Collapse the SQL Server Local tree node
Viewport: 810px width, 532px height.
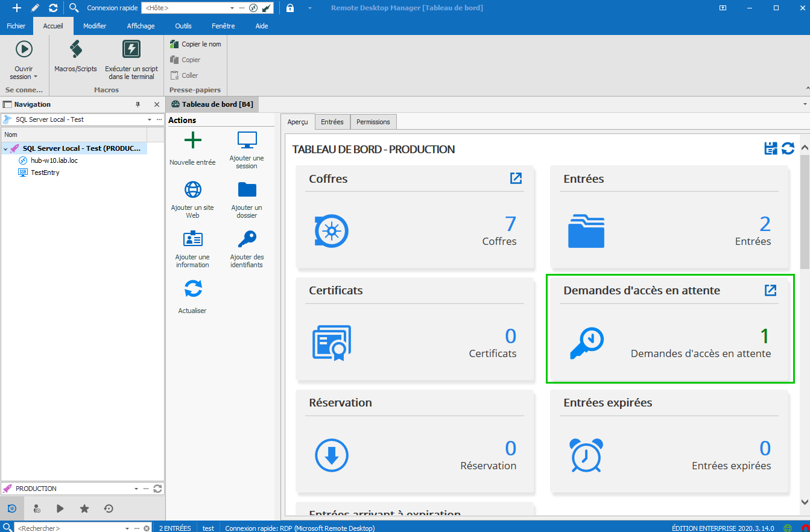click(x=5, y=149)
